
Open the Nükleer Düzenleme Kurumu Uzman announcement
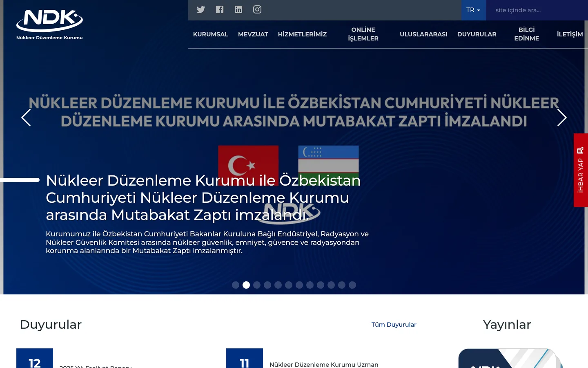coord(324,364)
